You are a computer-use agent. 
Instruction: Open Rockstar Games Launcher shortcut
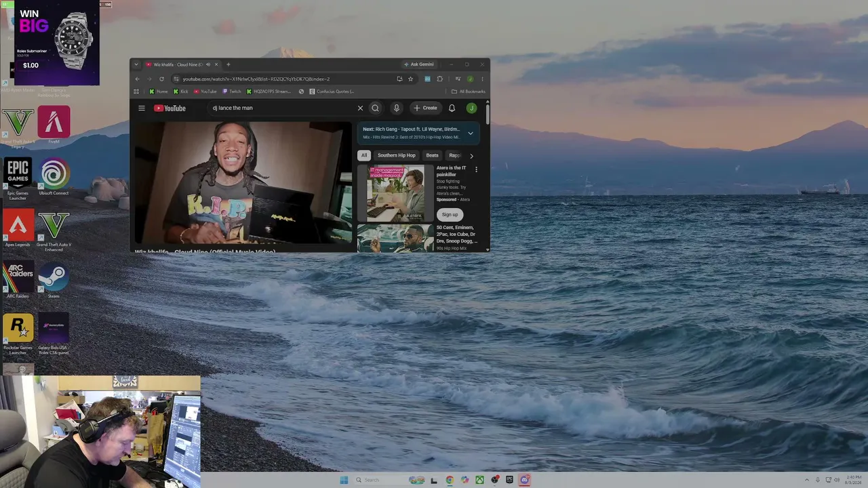click(18, 333)
